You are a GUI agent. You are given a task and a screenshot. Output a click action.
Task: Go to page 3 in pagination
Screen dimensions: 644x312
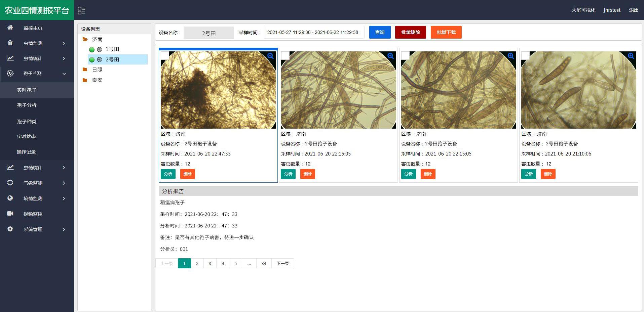210,263
